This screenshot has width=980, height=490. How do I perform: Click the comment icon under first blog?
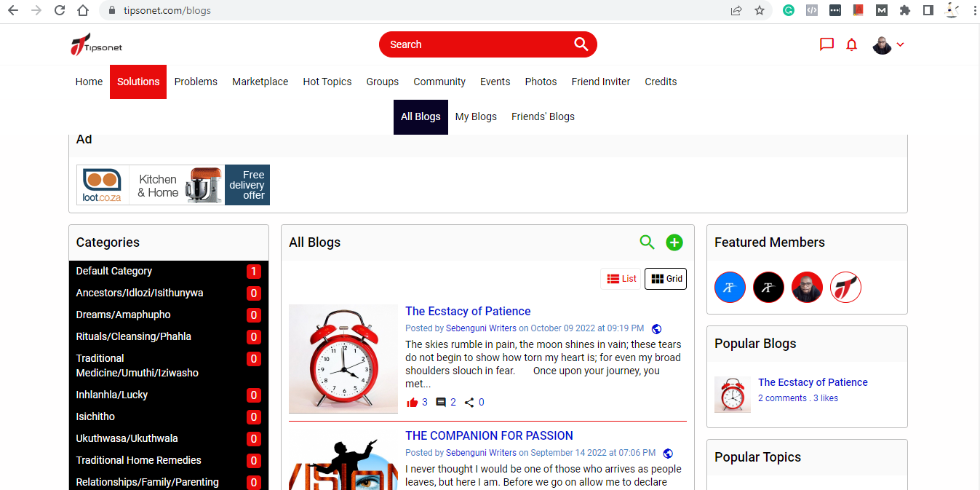click(441, 403)
